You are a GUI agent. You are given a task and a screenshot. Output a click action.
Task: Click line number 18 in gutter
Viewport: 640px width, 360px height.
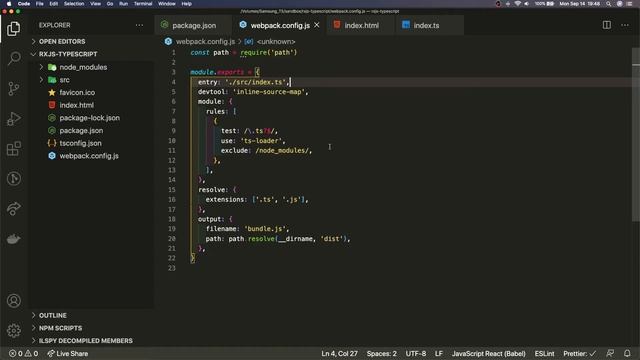pyautogui.click(x=172, y=219)
